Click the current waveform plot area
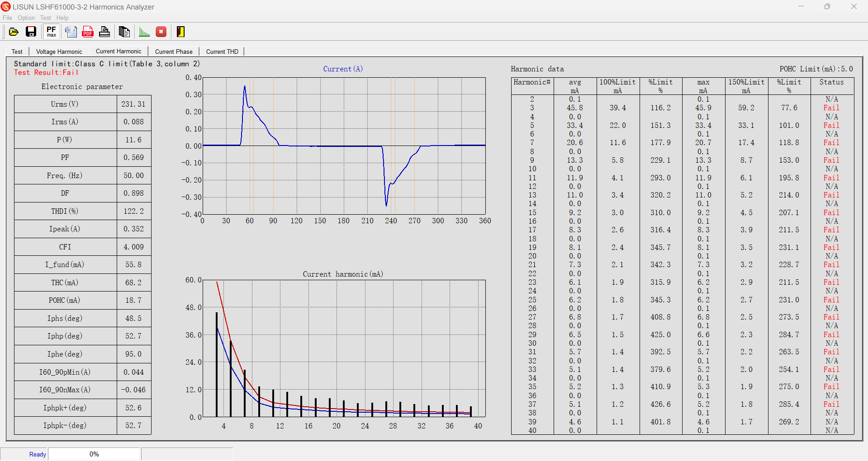Viewport: 868px width, 461px height. [x=344, y=146]
